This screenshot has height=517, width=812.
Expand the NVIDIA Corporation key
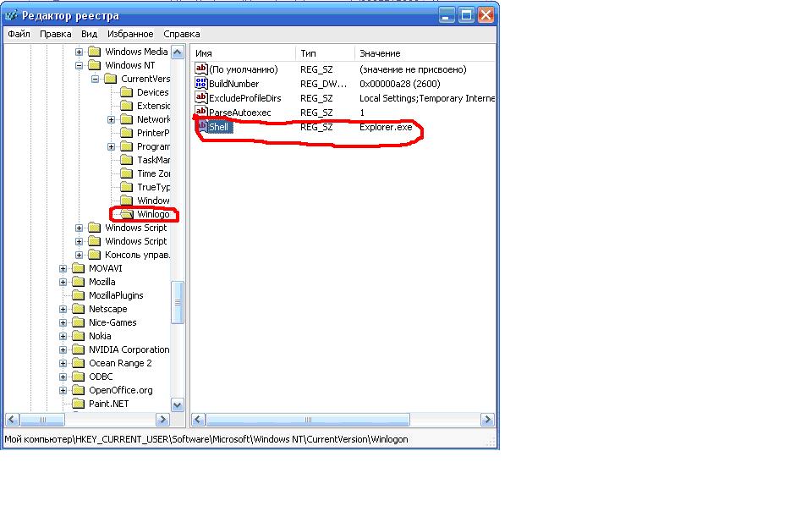coord(63,349)
